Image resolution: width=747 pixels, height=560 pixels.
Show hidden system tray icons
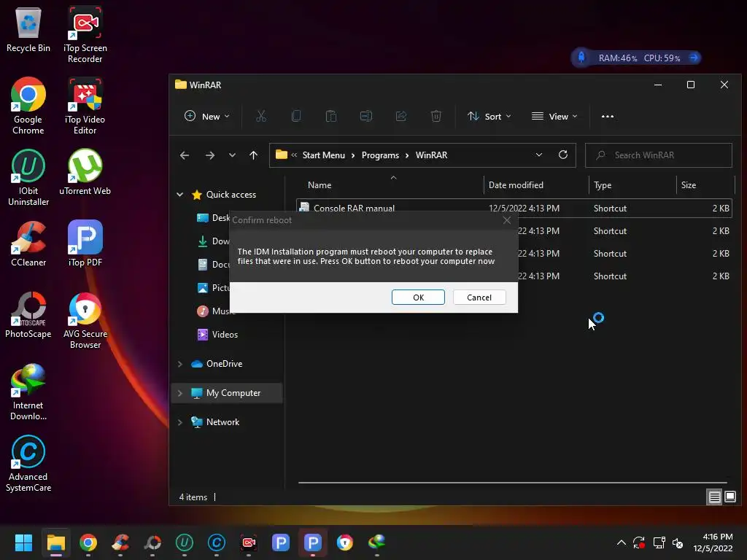click(622, 542)
